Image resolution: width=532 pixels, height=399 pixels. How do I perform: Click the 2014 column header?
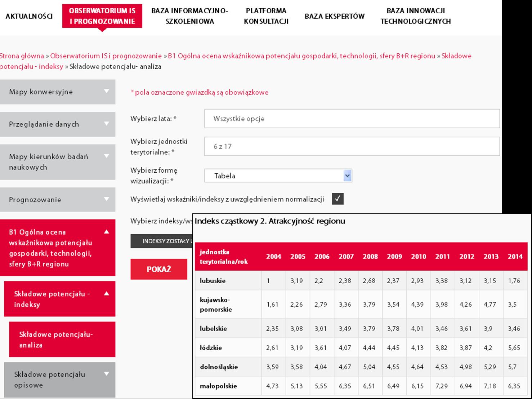(515, 257)
